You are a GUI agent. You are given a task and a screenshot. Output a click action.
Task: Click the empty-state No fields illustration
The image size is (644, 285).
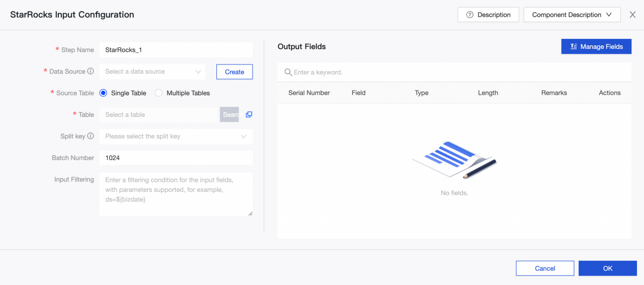tap(454, 160)
